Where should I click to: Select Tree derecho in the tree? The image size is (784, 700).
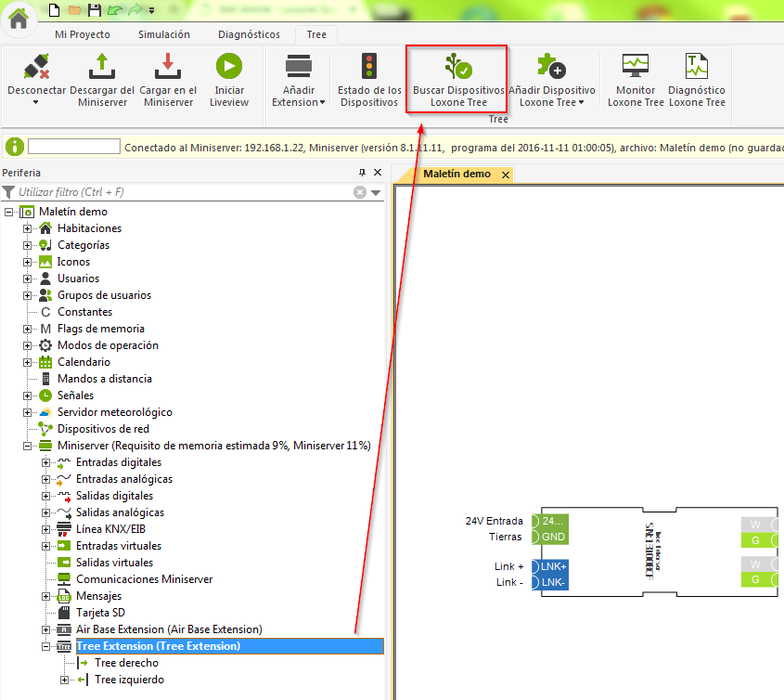pyautogui.click(x=126, y=663)
